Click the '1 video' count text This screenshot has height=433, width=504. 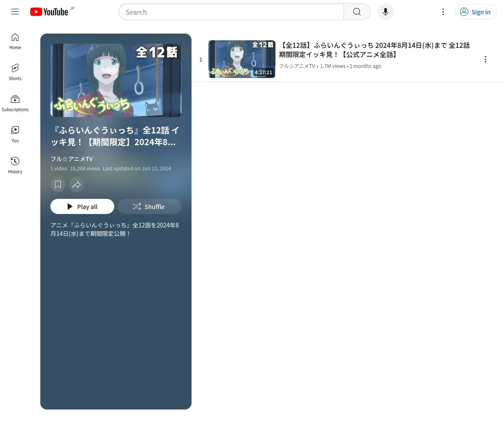click(x=59, y=169)
